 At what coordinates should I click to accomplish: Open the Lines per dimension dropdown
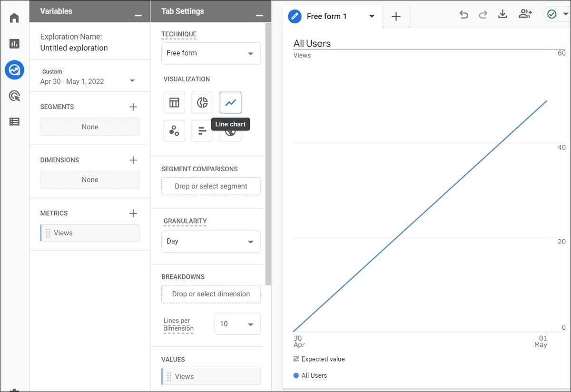[237, 324]
